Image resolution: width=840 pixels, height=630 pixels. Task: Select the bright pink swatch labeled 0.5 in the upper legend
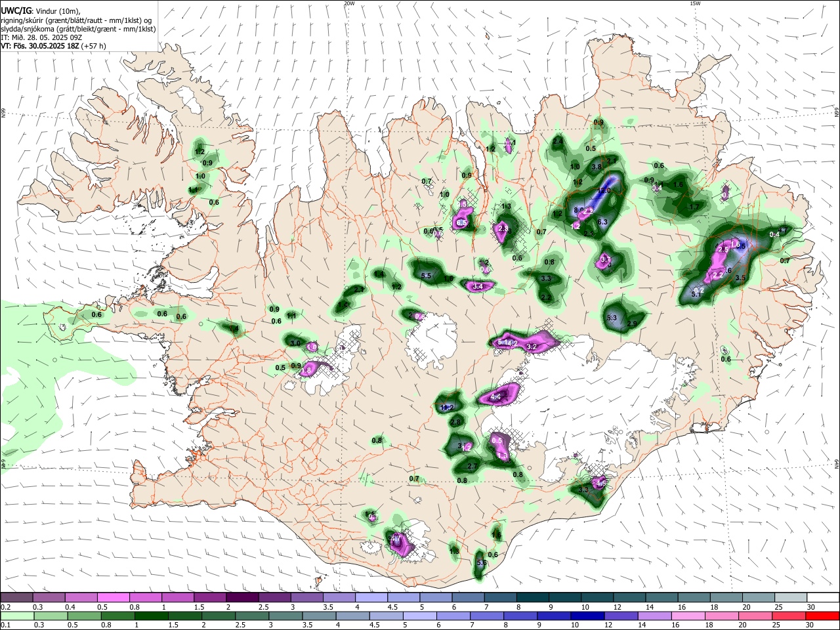coord(113,598)
